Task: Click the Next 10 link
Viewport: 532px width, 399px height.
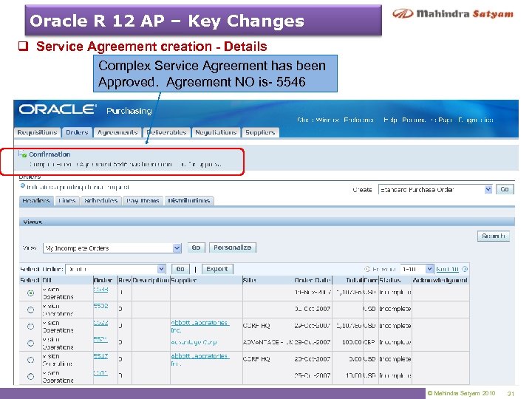Action: [448, 269]
